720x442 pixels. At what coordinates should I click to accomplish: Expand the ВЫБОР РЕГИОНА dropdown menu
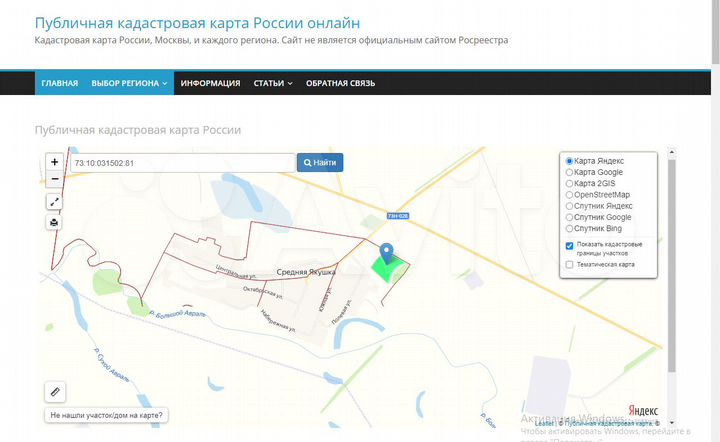point(129,83)
